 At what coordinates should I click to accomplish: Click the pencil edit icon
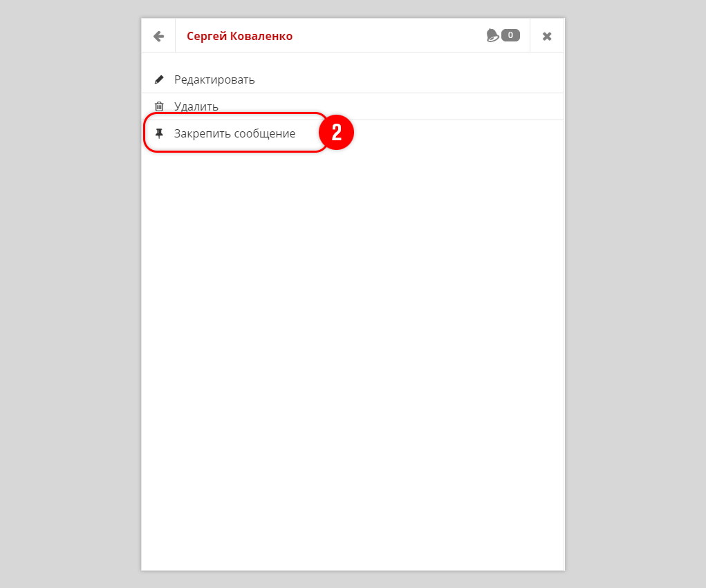[x=159, y=79]
